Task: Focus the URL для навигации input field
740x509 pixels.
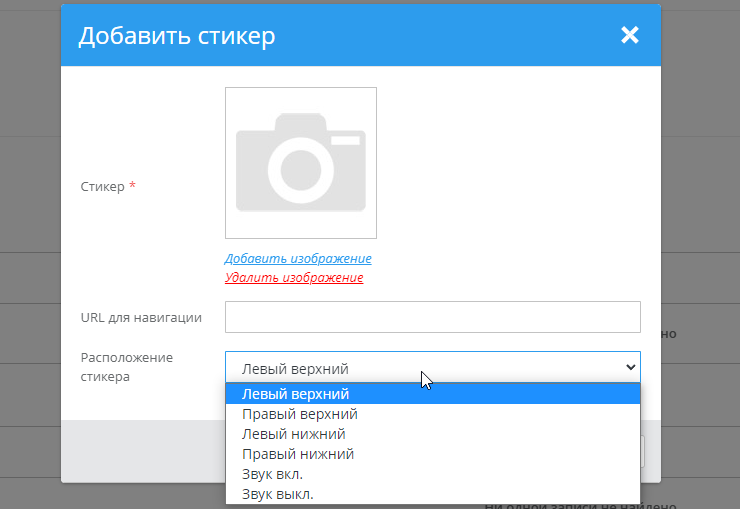Action: coord(432,317)
